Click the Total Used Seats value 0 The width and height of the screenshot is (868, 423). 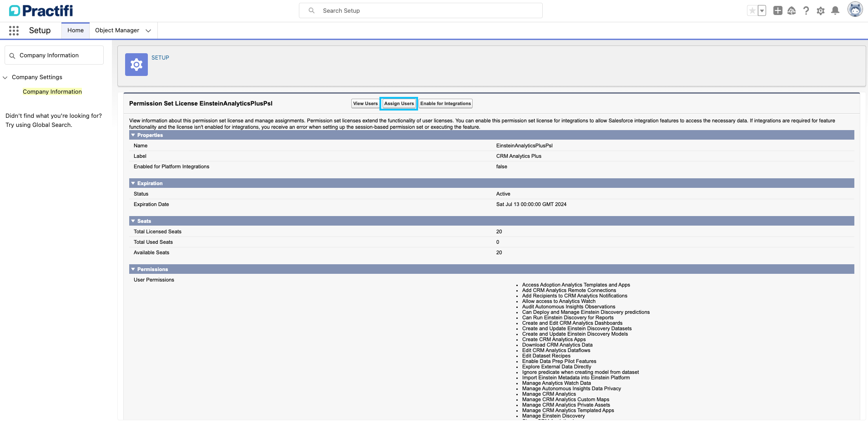498,242
